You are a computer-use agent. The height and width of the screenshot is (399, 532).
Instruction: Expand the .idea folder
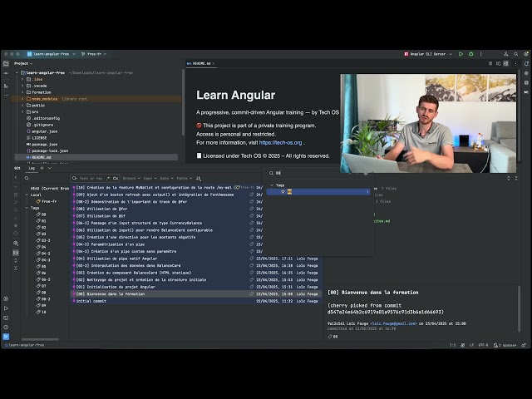(22, 79)
